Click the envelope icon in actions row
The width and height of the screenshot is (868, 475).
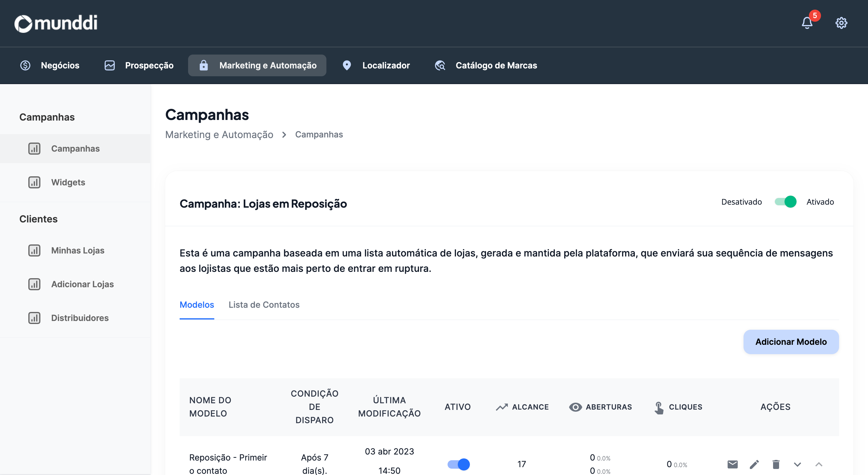(x=733, y=464)
